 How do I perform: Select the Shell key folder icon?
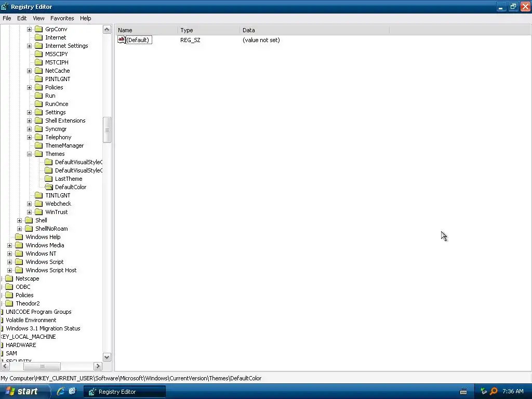(x=29, y=220)
